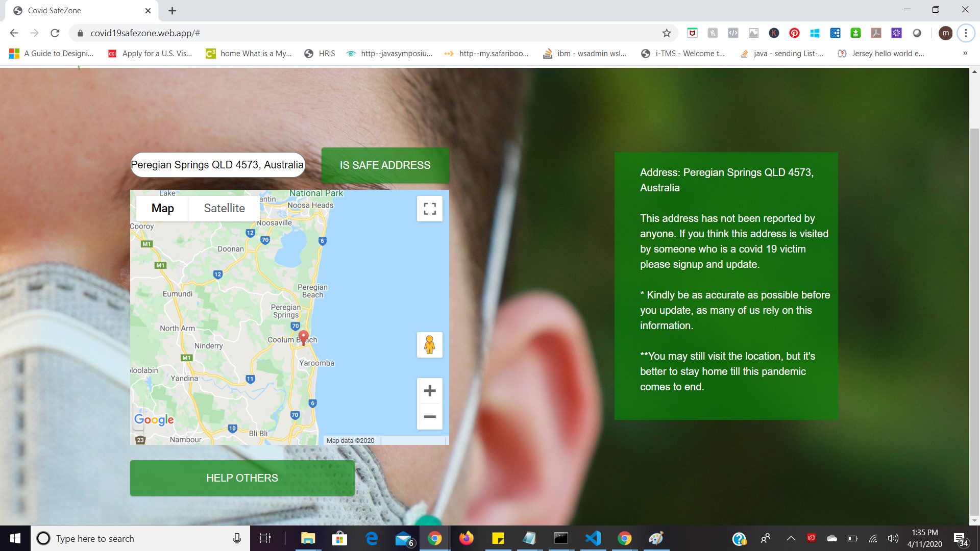Viewport: 980px width, 551px height.
Task: Zoom in on the map
Action: (430, 391)
